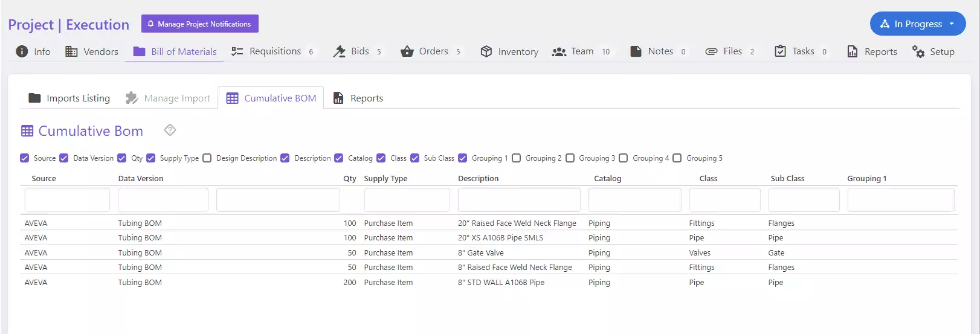Image resolution: width=980 pixels, height=334 pixels.
Task: Click the Vendors building icon
Action: pyautogui.click(x=71, y=51)
